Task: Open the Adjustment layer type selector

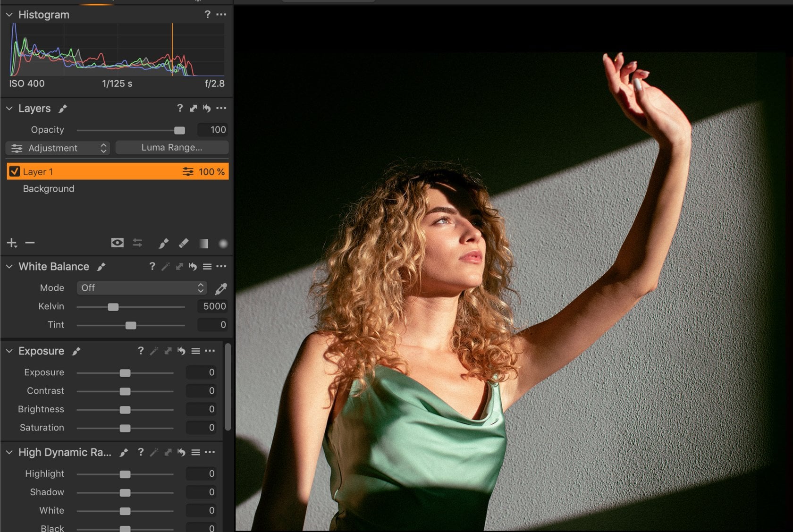Action: pos(57,148)
